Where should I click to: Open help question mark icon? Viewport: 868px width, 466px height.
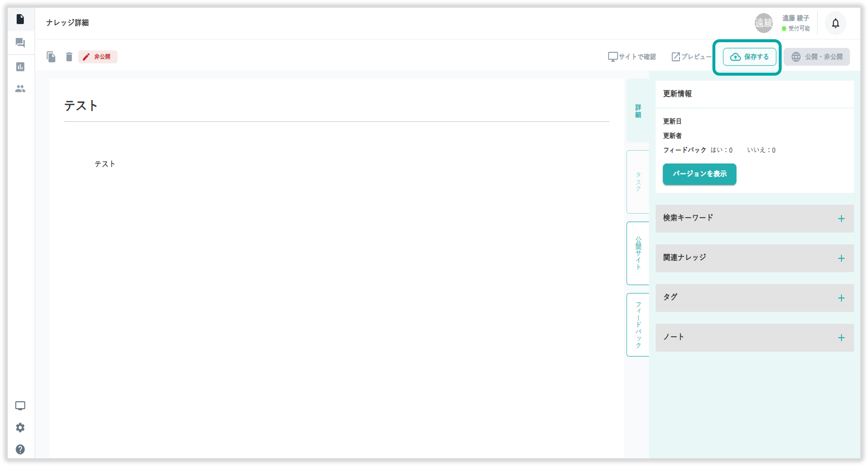click(20, 450)
